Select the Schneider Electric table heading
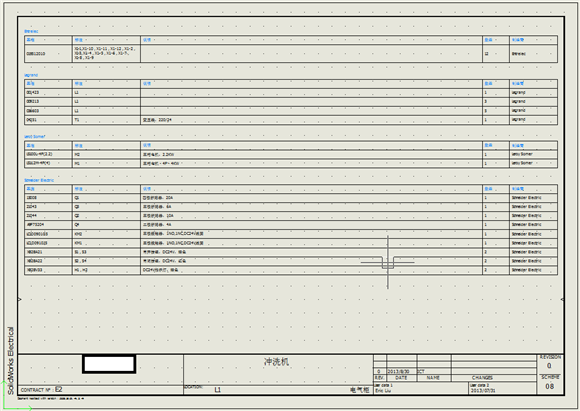 coord(39,180)
